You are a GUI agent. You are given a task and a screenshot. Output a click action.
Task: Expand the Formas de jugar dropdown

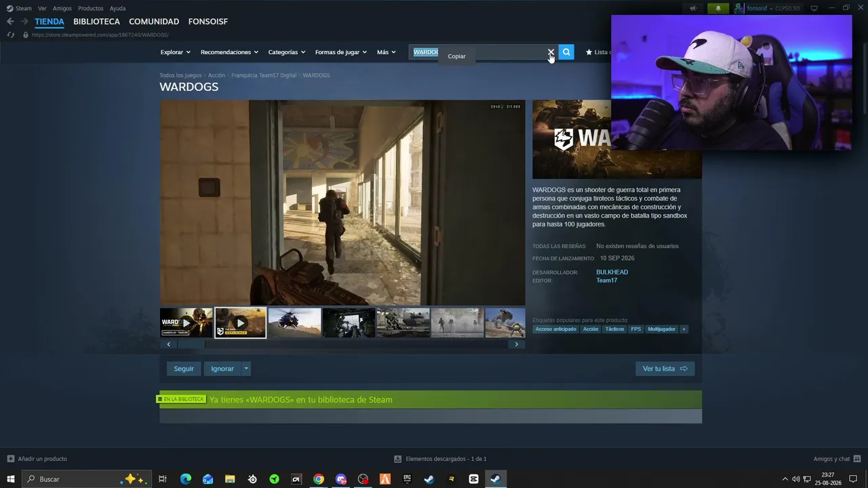click(x=341, y=52)
